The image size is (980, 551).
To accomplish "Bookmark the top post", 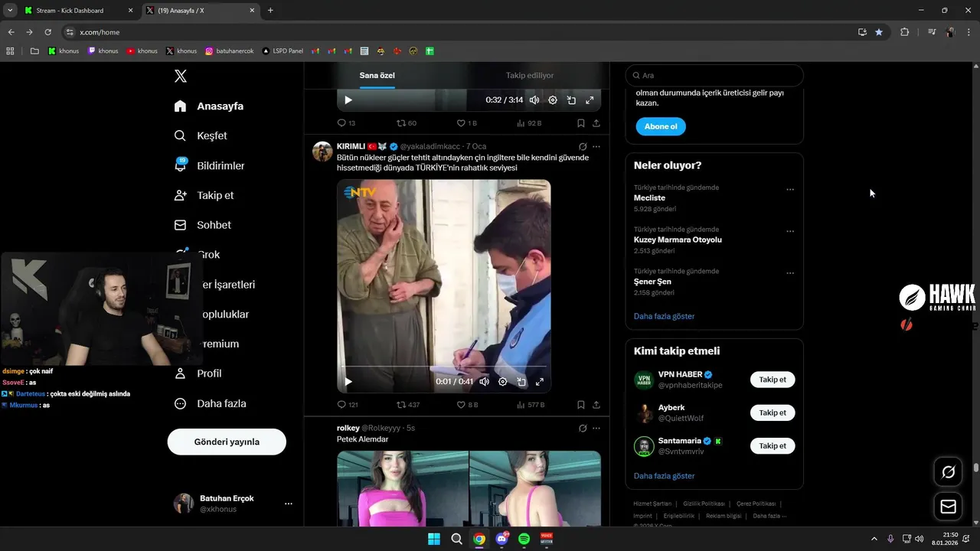I will point(581,123).
